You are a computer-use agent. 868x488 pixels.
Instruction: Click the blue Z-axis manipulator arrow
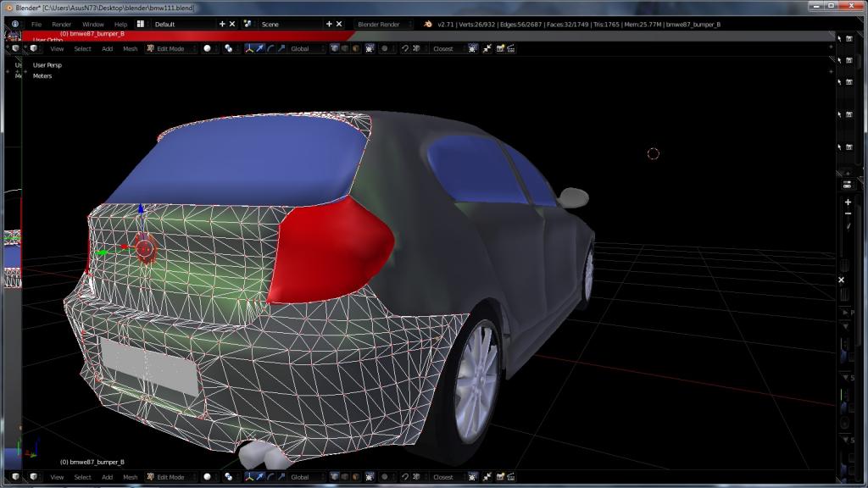(x=141, y=208)
